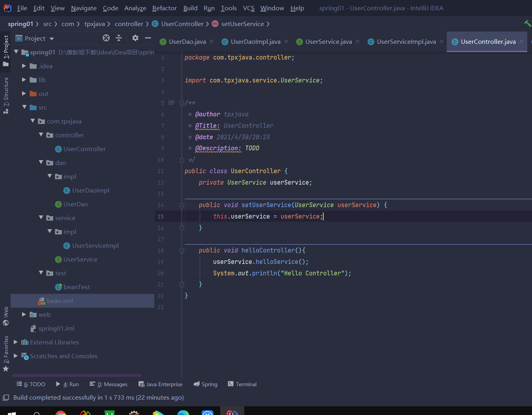Collapse the controller package
Viewport: 532px width, 415px height.
pyautogui.click(x=41, y=135)
